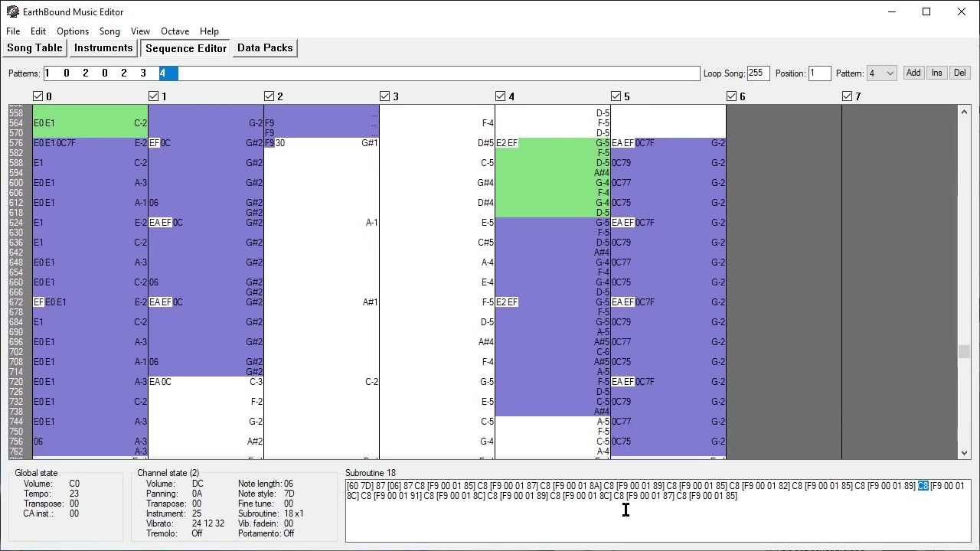
Task: Open the Options menu
Action: coord(73,31)
